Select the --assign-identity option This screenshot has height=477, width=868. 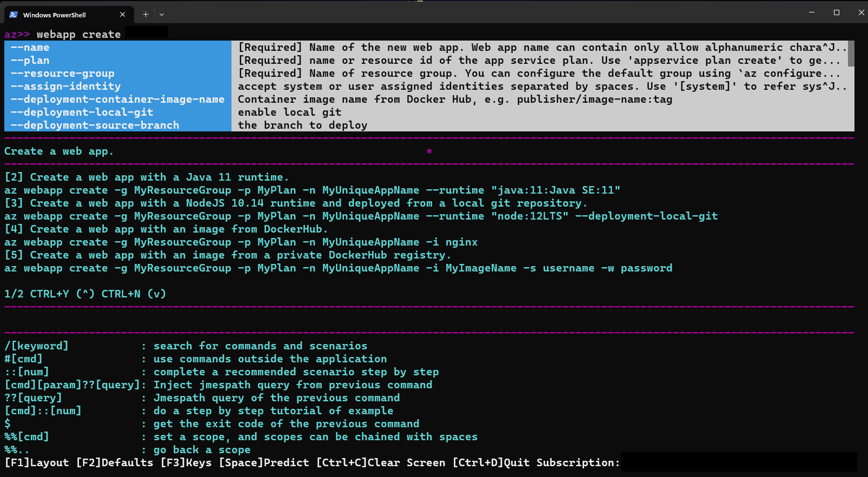66,87
